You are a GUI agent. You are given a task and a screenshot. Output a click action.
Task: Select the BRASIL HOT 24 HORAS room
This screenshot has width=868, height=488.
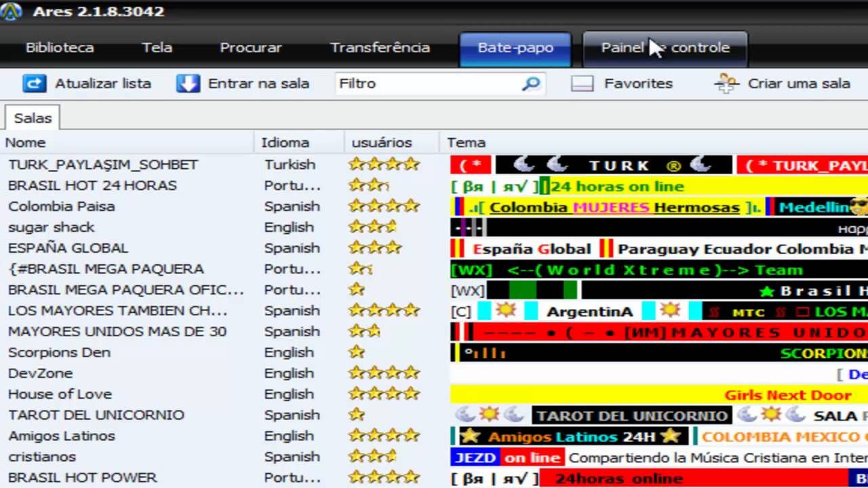[92, 186]
